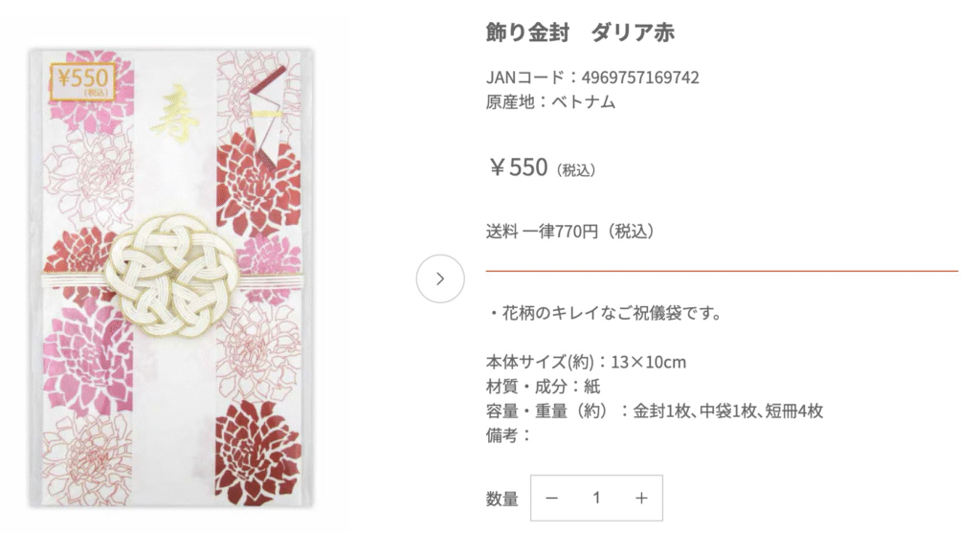This screenshot has width=980, height=533.
Task: Click the next image arrow button
Action: point(440,278)
